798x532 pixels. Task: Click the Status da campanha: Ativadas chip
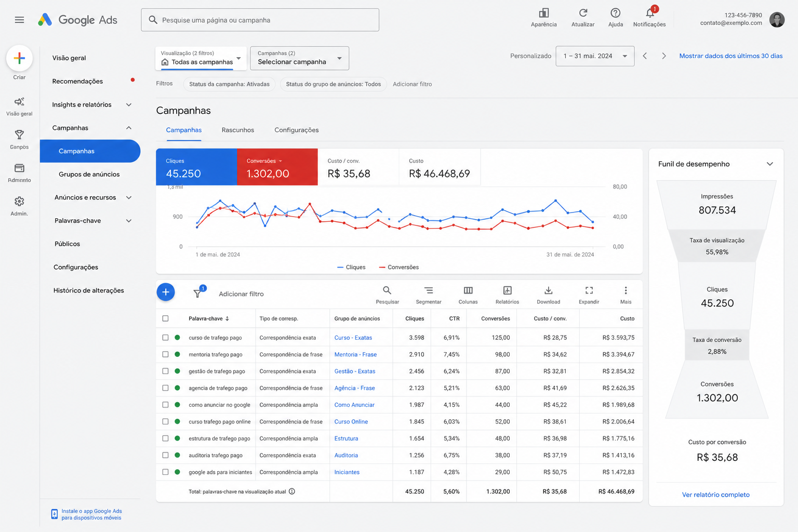click(x=229, y=84)
